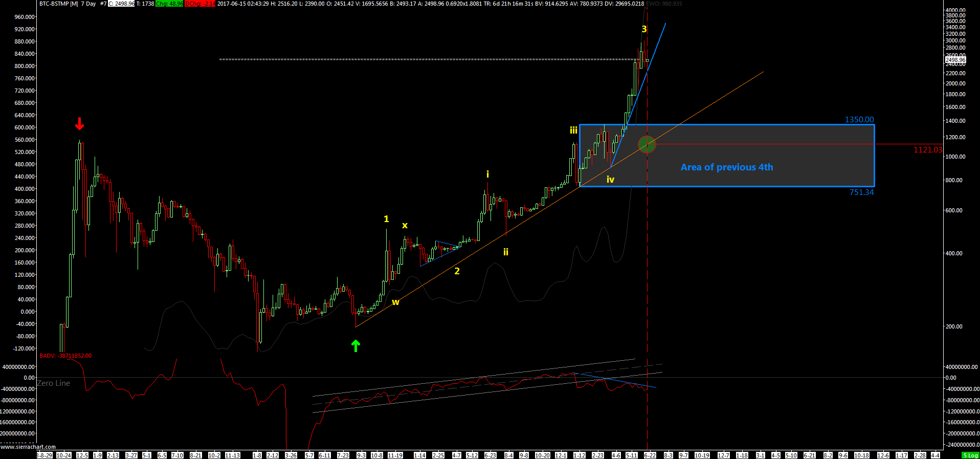Click the current price tag 2498.96 on right axis
980x459 pixels.
point(955,60)
